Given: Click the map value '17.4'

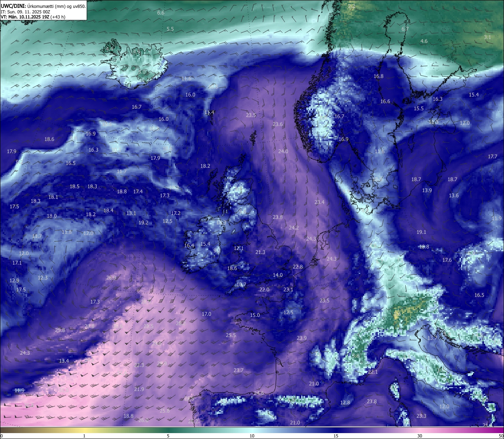Looking at the screenshot, I should (138, 192).
